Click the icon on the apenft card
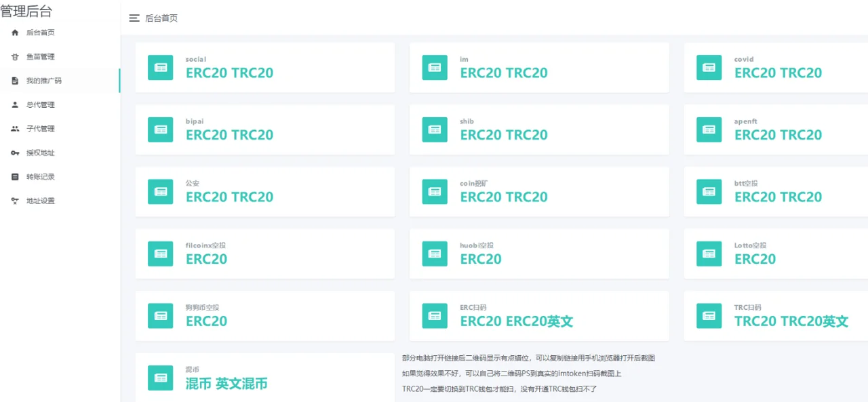868x402 pixels. tap(709, 129)
